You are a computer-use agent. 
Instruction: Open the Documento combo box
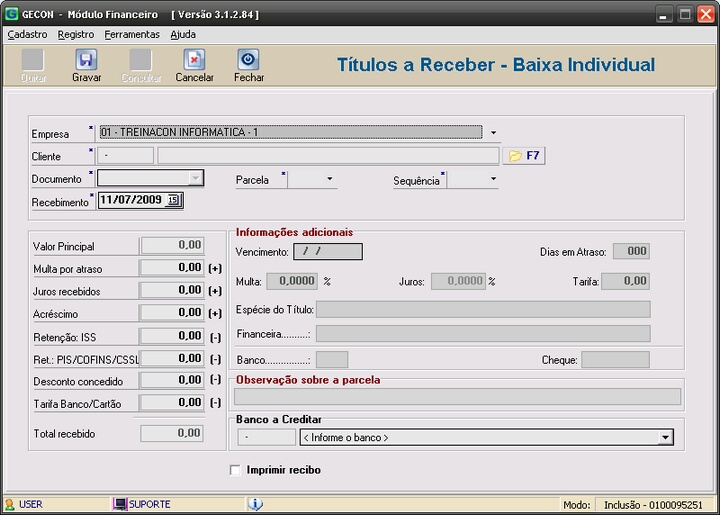(x=150, y=178)
